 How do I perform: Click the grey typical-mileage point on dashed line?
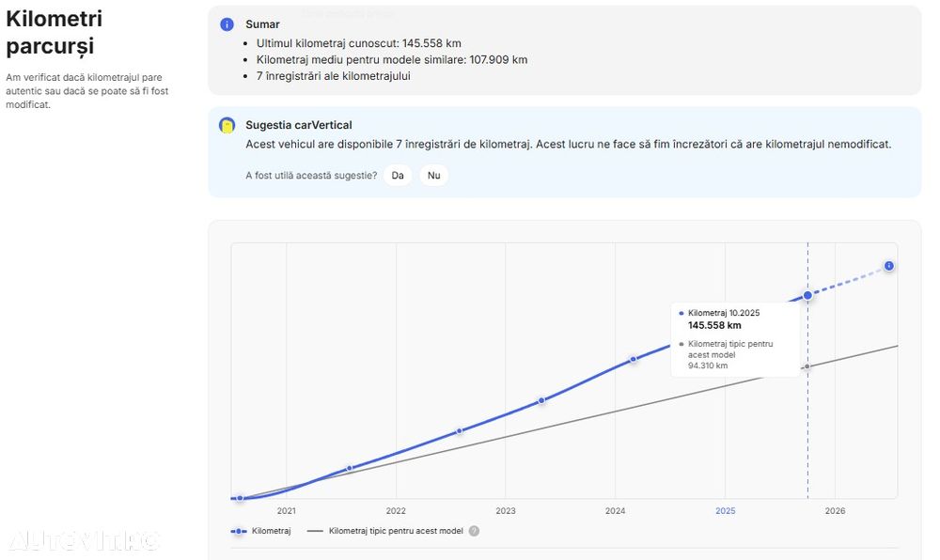pos(807,366)
